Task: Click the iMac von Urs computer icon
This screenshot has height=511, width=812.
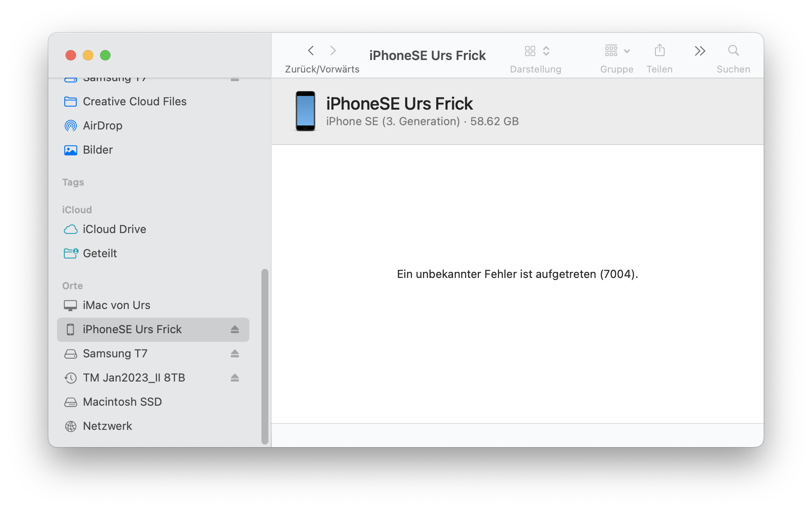Action: (x=70, y=306)
